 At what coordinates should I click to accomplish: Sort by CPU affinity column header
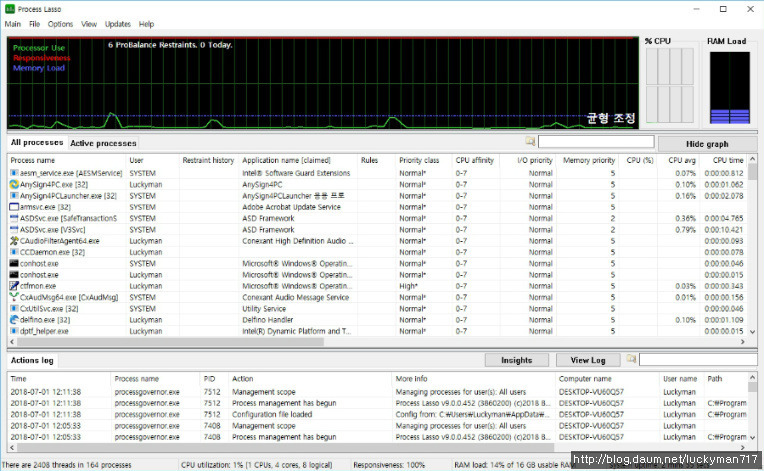coord(476,160)
